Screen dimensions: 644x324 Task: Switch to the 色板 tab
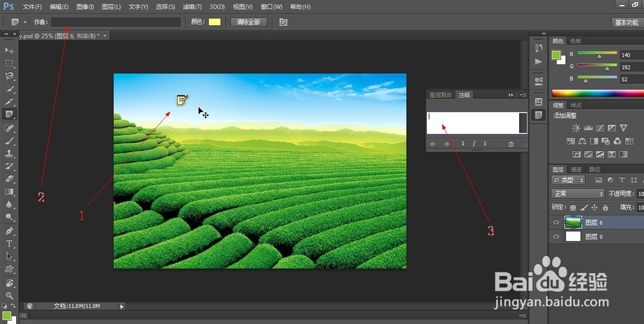(576, 41)
